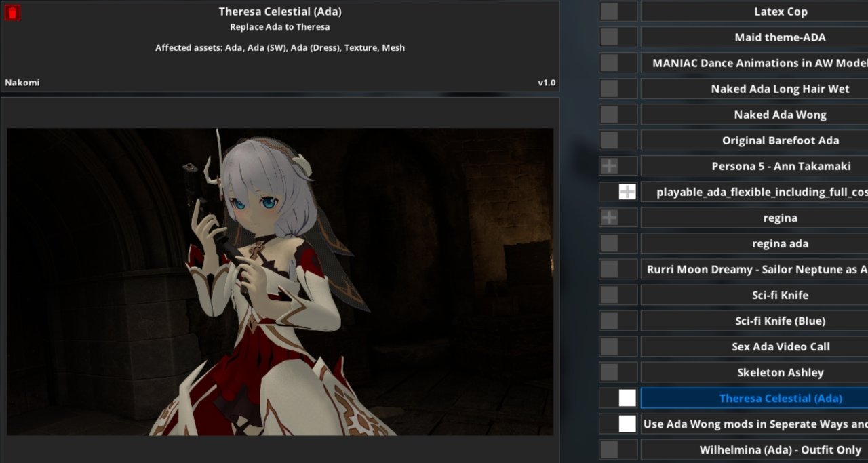Toggle the Latex Cop mod switch
The width and height of the screenshot is (868, 463).
[618, 12]
